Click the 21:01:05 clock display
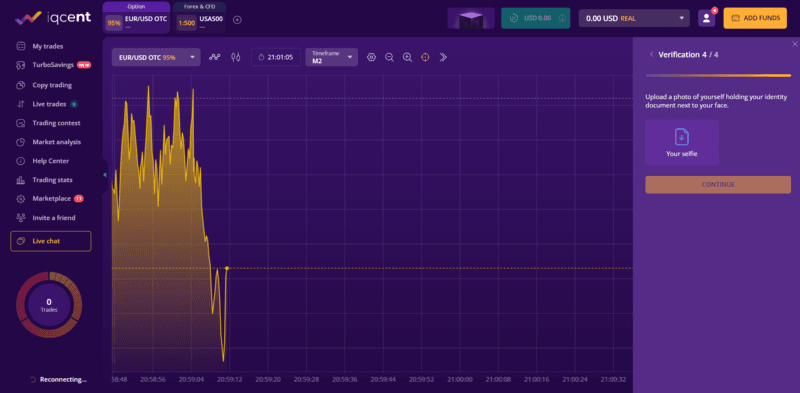The height and width of the screenshot is (393, 800). pos(276,57)
